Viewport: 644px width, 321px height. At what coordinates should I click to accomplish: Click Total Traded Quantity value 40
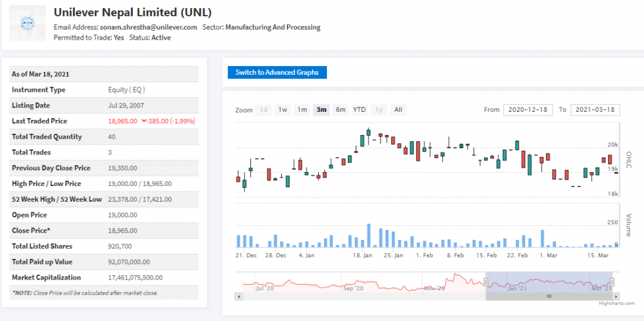112,137
